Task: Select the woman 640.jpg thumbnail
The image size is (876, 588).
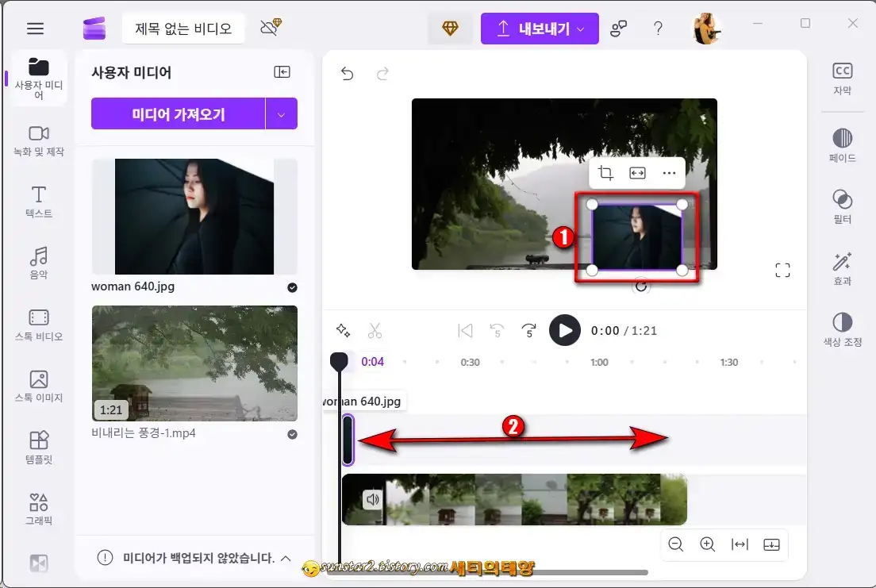Action: click(x=194, y=216)
